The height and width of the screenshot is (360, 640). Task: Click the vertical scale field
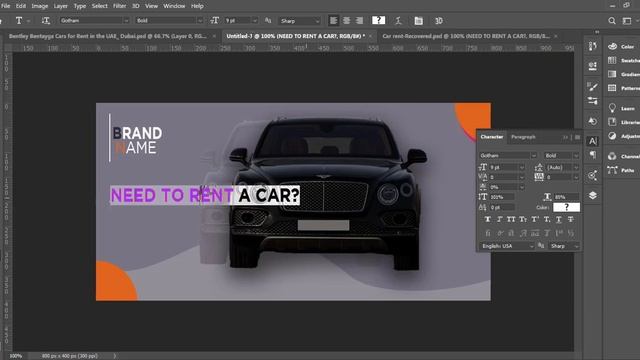pyautogui.click(x=503, y=197)
